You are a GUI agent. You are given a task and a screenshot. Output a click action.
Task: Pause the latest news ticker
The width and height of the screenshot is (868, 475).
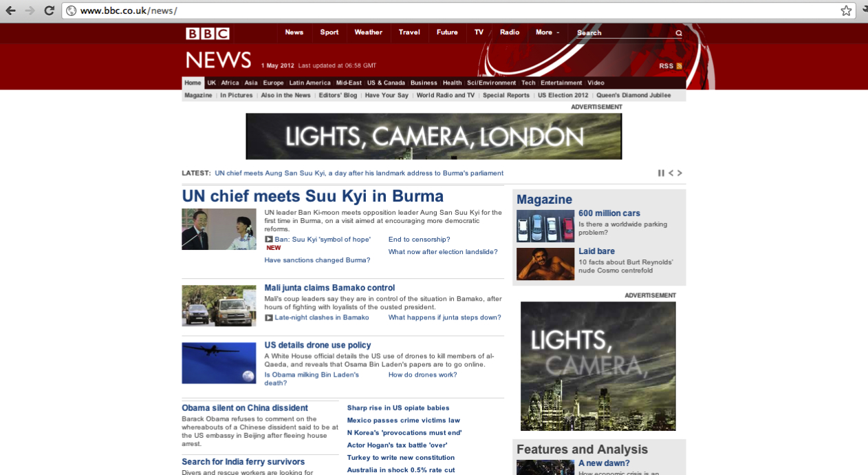coord(661,173)
